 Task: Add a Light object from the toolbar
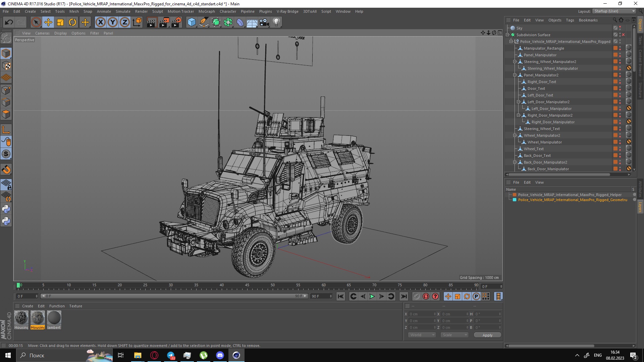276,22
